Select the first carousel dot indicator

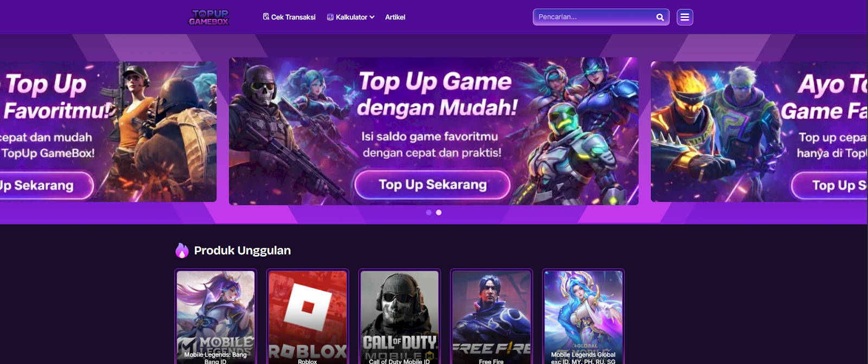coord(429,213)
